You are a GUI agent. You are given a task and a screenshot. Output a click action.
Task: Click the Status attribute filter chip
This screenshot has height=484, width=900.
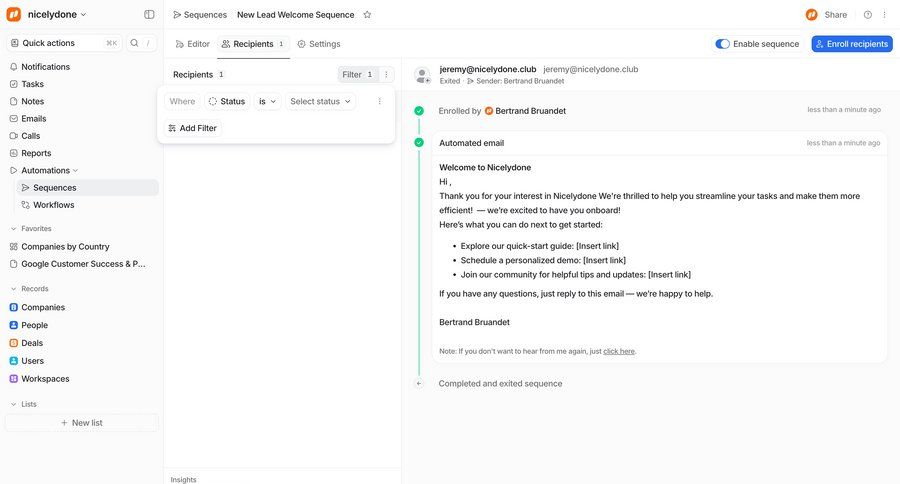[x=227, y=101]
